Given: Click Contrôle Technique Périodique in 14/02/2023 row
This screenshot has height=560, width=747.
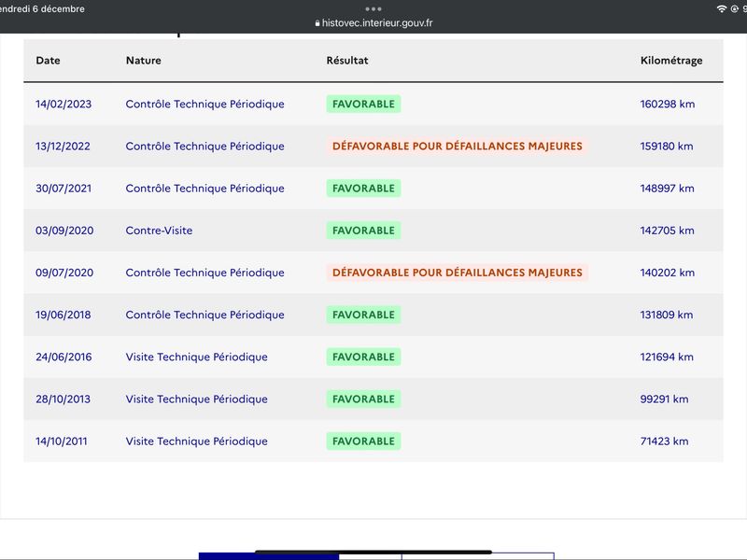Looking at the screenshot, I should click(204, 104).
